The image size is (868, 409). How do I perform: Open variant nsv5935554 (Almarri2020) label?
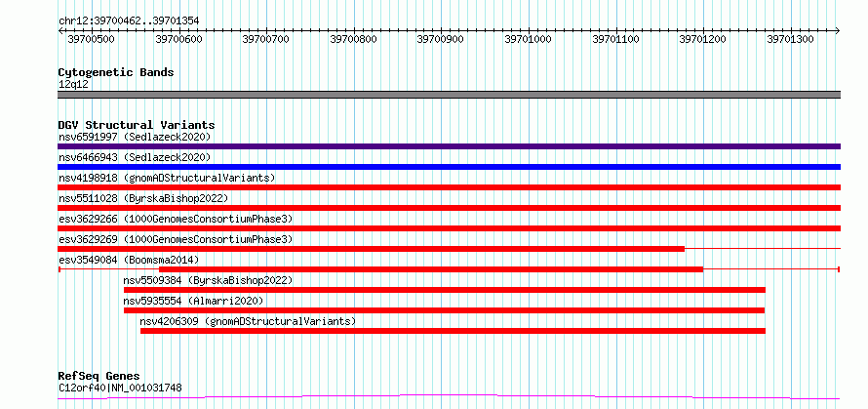click(x=194, y=301)
